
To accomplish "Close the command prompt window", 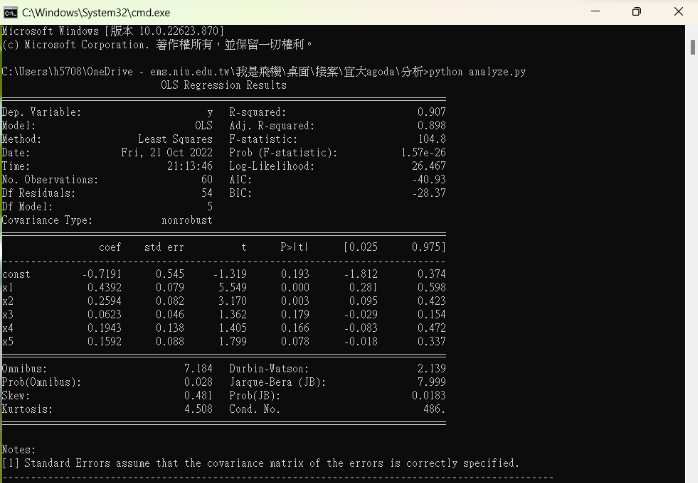I will [x=678, y=12].
